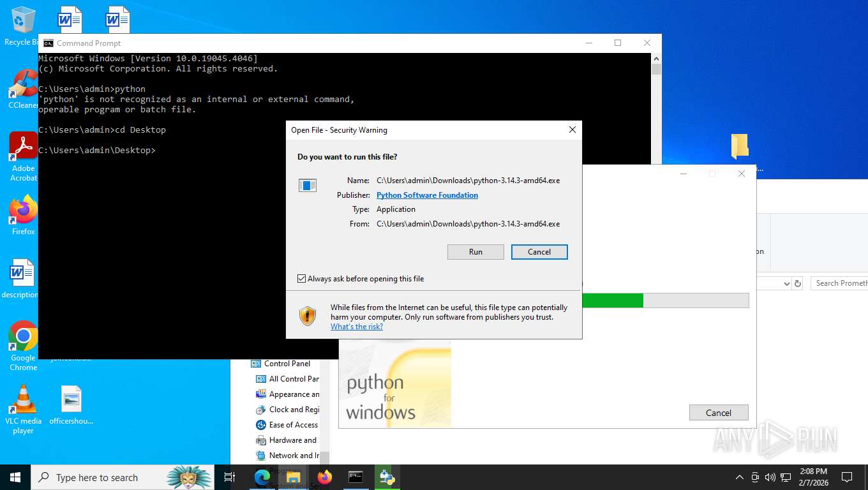868x490 pixels.
Task: Select the officershou... image file on desktop
Action: click(71, 405)
